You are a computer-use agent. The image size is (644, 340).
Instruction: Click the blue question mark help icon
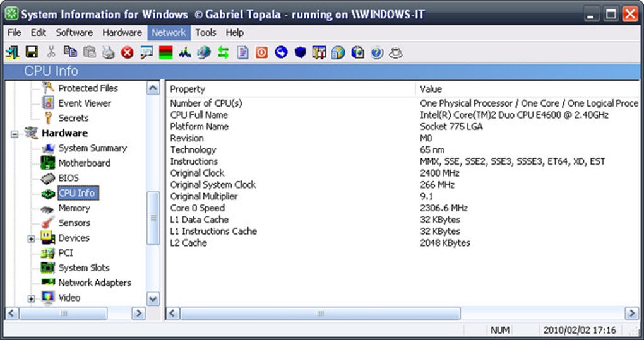pos(377,52)
